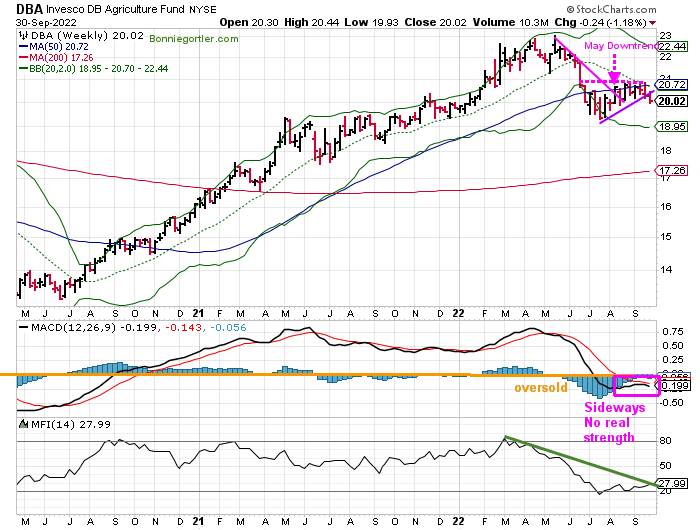Click the 'Sideways' annotation text
This screenshot has width=700, height=530.
[615, 407]
